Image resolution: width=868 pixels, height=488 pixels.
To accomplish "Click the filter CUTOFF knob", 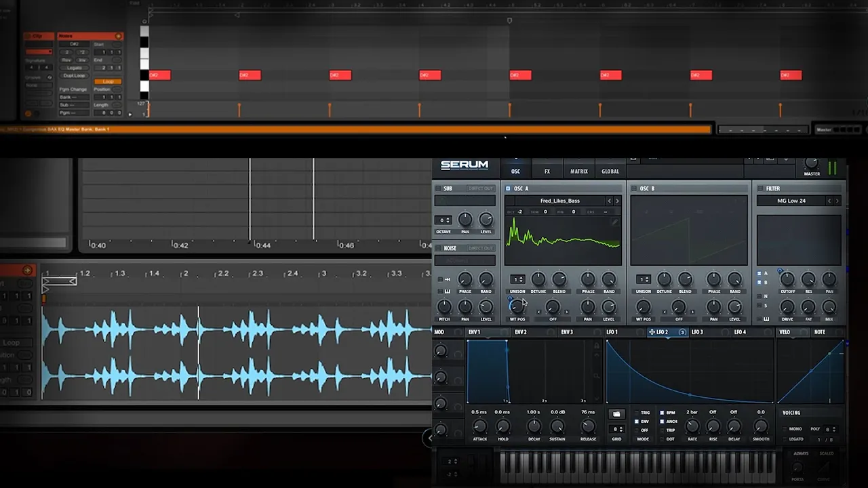I will (787, 279).
